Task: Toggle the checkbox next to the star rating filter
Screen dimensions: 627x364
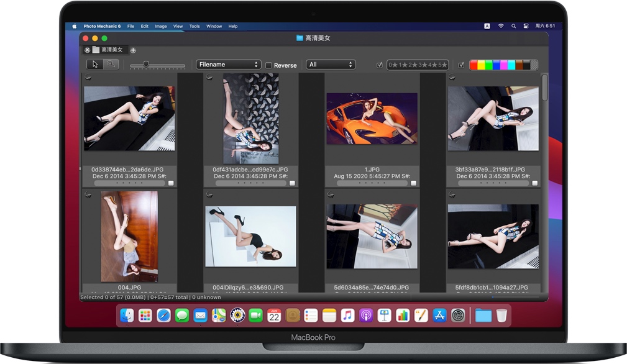Action: [x=379, y=64]
